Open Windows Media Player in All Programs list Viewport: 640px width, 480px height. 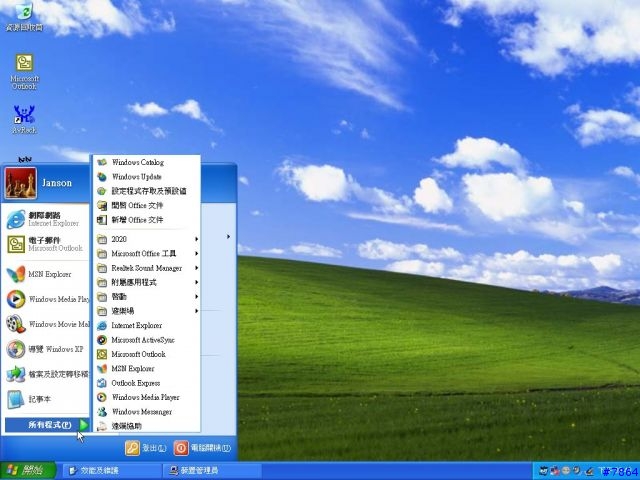tap(147, 397)
